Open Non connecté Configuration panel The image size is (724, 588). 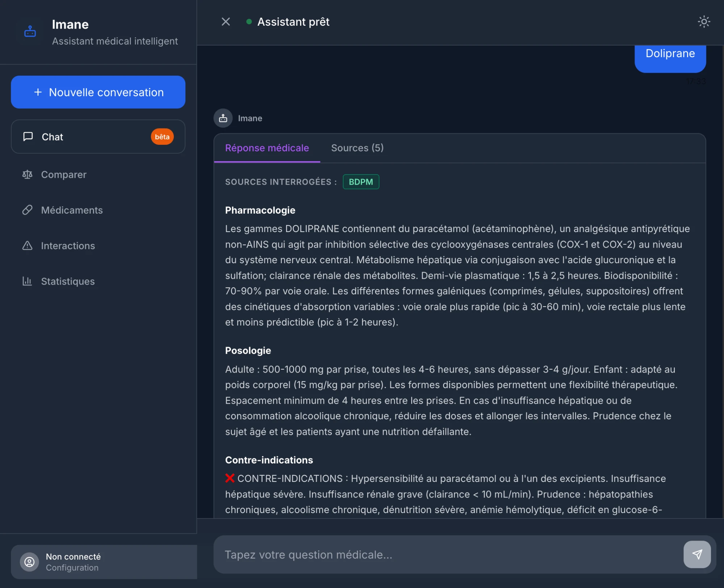(x=104, y=562)
